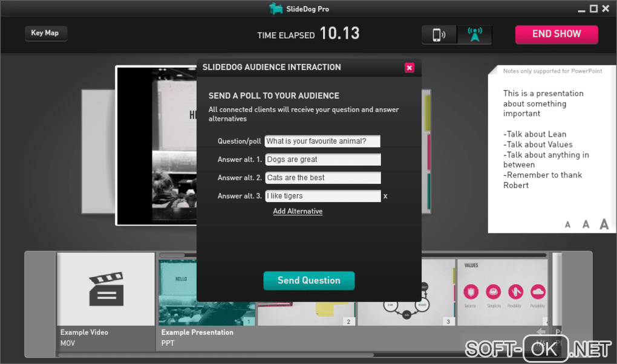Click the Security icon on VALUES slide
This screenshot has width=617, height=364.
coord(471,292)
